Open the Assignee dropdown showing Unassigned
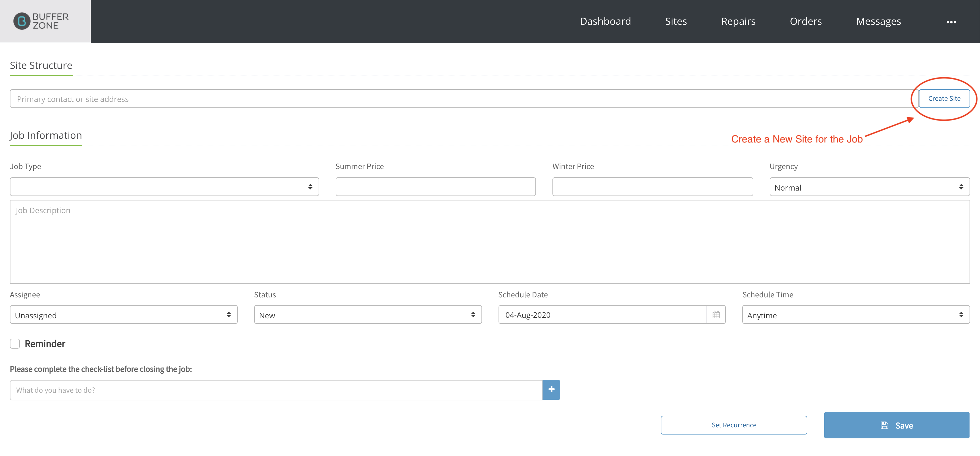 (124, 315)
